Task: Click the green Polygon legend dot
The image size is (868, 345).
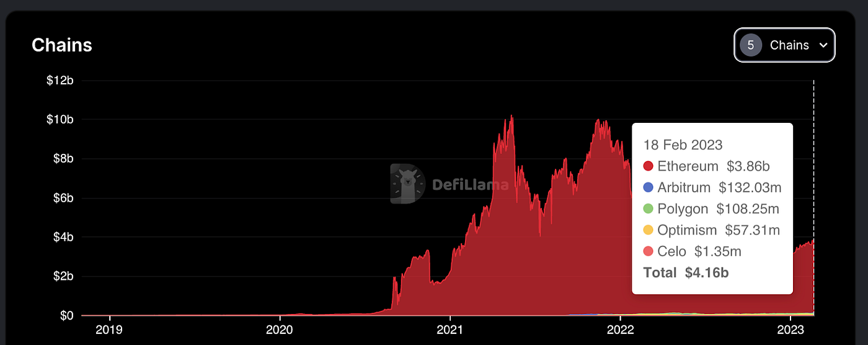Action: [649, 209]
